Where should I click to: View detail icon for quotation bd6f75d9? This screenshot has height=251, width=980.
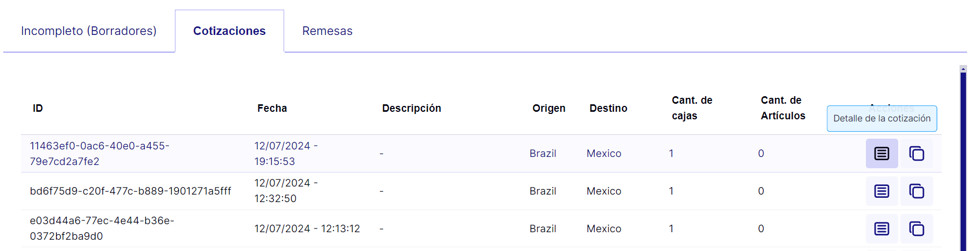[882, 191]
